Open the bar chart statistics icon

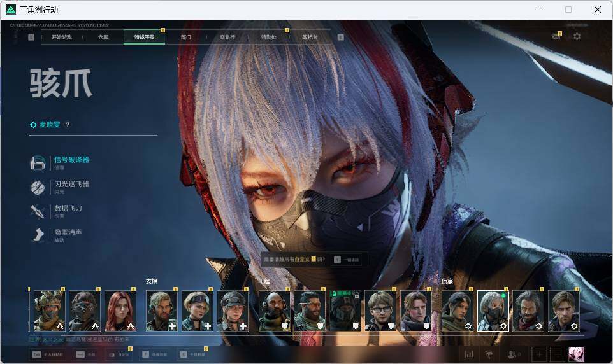point(469,354)
